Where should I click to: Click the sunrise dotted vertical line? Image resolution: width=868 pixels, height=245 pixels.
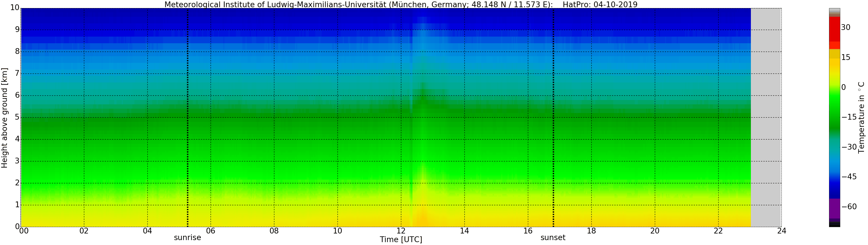(187, 118)
